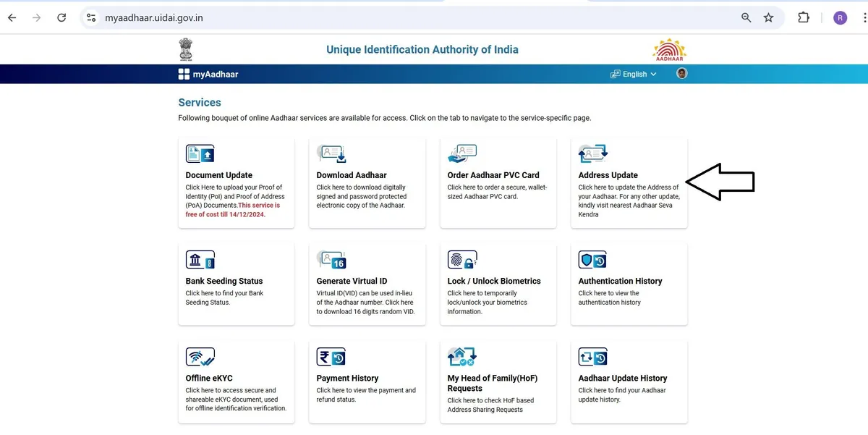
Task: Bookmark this page with the star icon
Action: [768, 17]
